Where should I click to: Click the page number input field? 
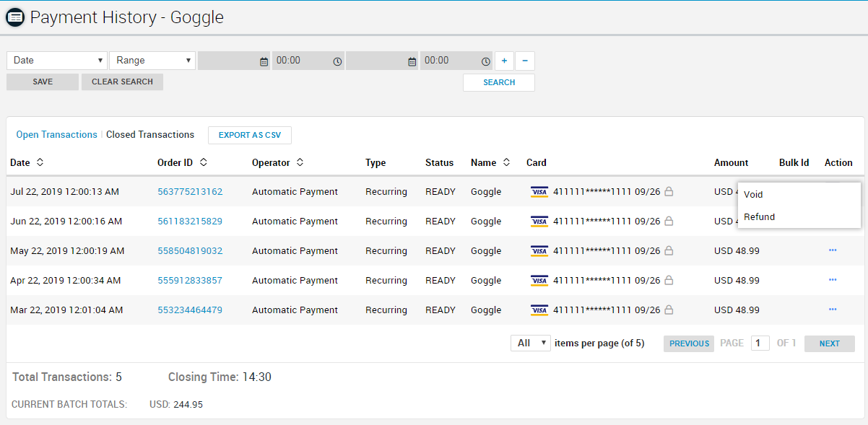[x=760, y=343]
